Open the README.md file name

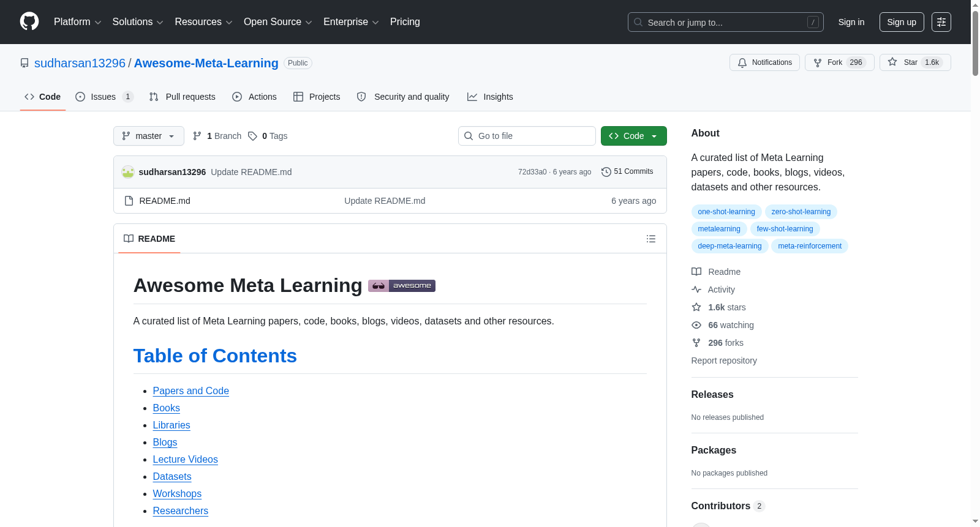point(165,201)
